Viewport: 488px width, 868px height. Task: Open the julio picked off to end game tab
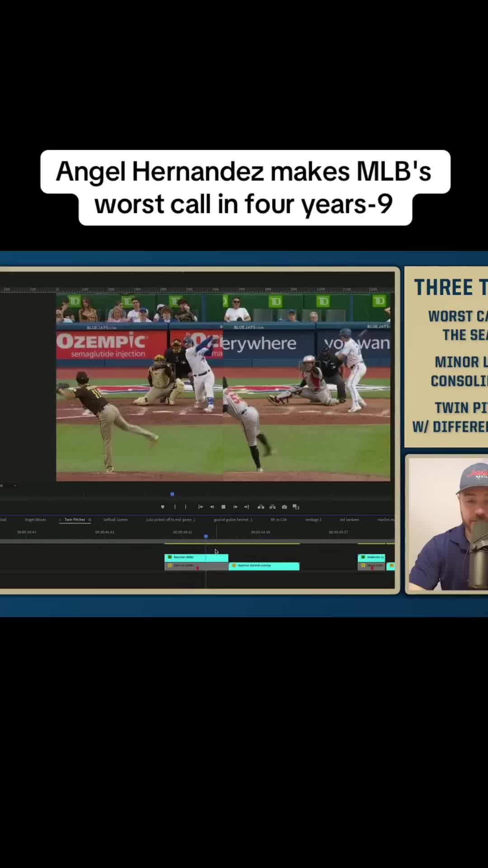click(x=171, y=519)
